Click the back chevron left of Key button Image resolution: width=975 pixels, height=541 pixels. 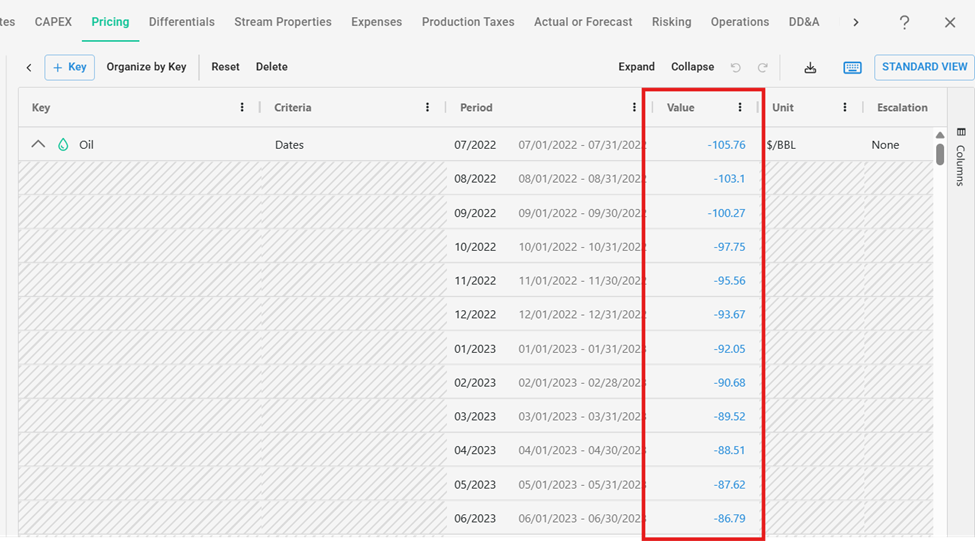coord(29,67)
